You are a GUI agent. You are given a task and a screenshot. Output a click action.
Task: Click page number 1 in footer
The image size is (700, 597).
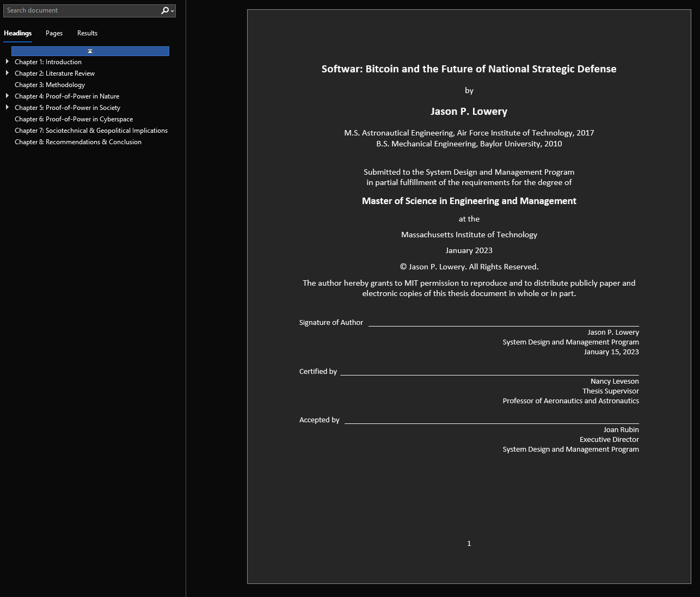pos(469,544)
